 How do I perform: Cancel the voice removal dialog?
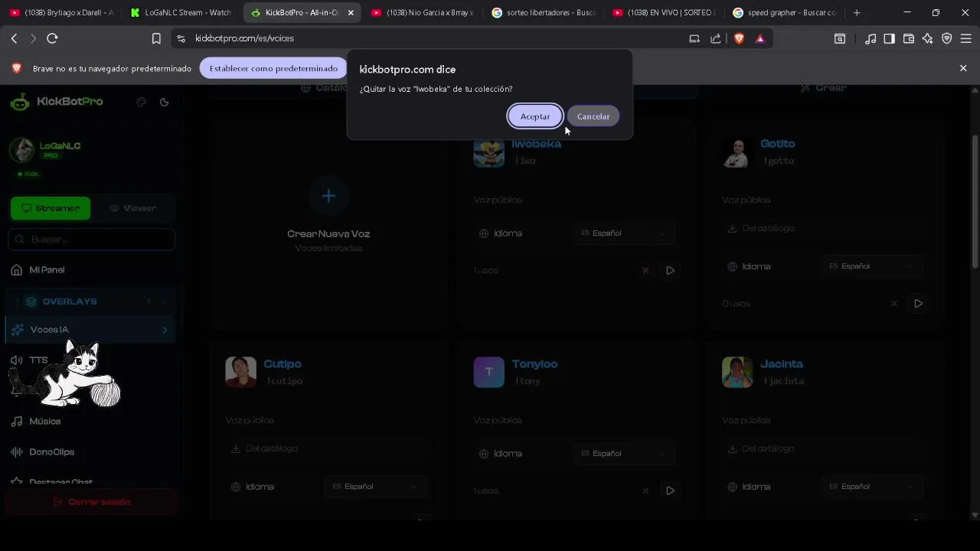pyautogui.click(x=593, y=116)
